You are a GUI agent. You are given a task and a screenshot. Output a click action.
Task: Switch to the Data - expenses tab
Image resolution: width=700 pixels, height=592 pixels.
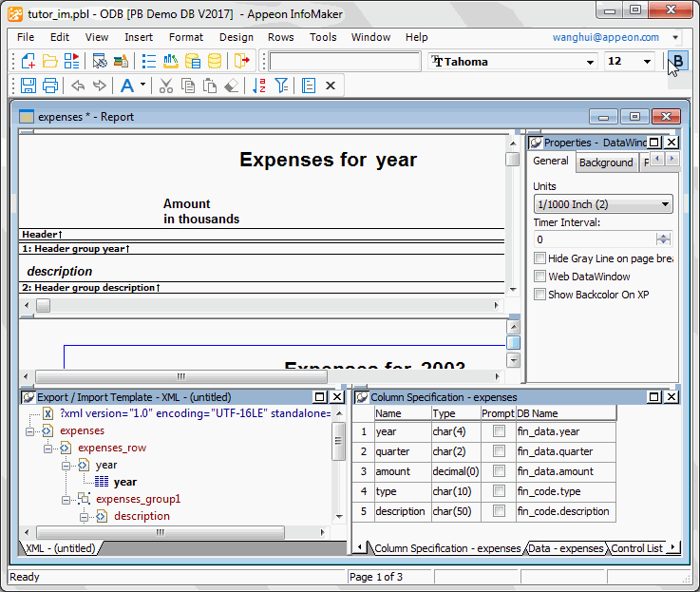tap(566, 548)
